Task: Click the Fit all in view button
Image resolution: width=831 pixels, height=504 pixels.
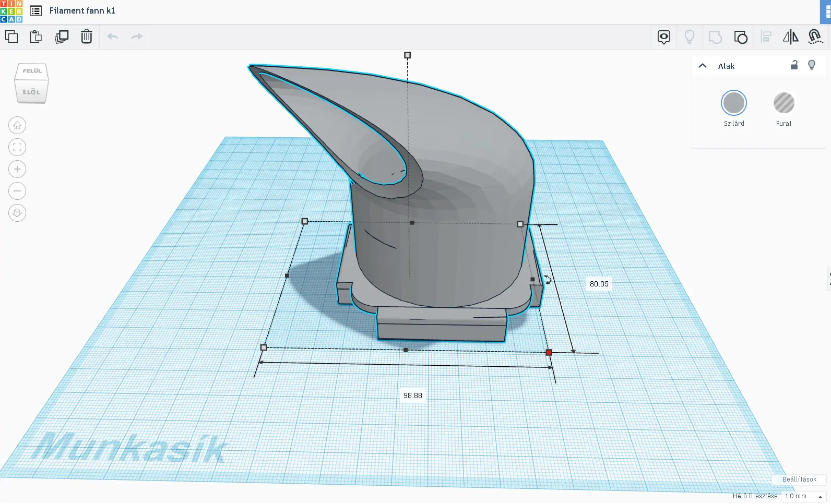Action: pyautogui.click(x=17, y=147)
